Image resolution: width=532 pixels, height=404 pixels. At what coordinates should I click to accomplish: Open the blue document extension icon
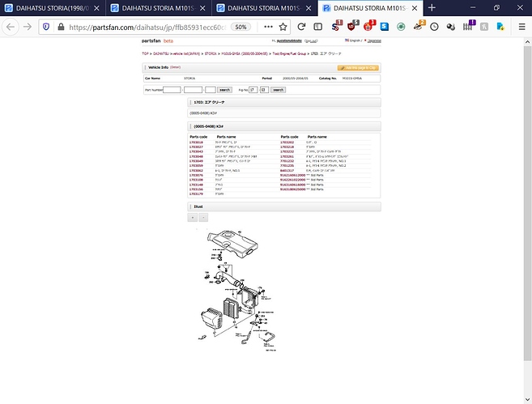(x=500, y=27)
